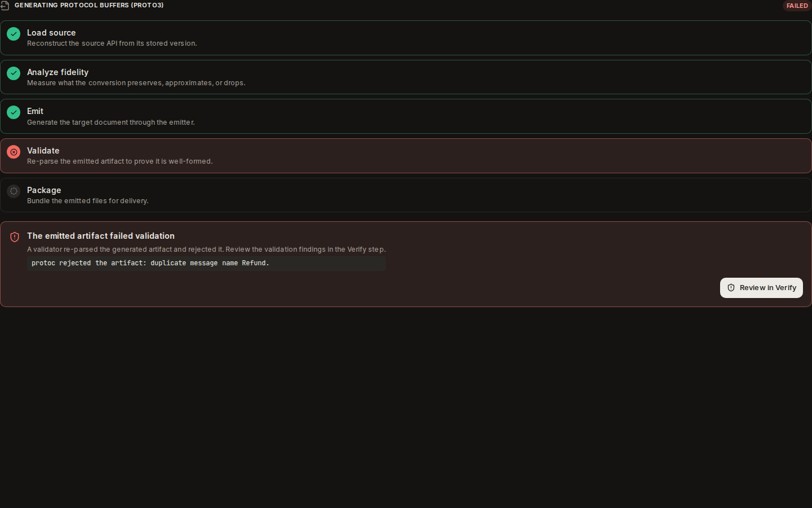Click the green check icon for Load source

14,34
